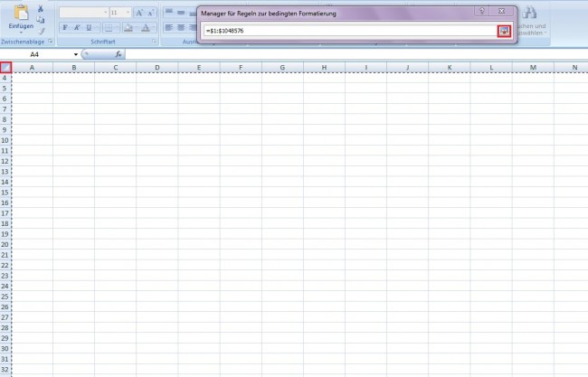The height and width of the screenshot is (377, 588).
Task: Open the font color dropdown arrow
Action: click(154, 27)
